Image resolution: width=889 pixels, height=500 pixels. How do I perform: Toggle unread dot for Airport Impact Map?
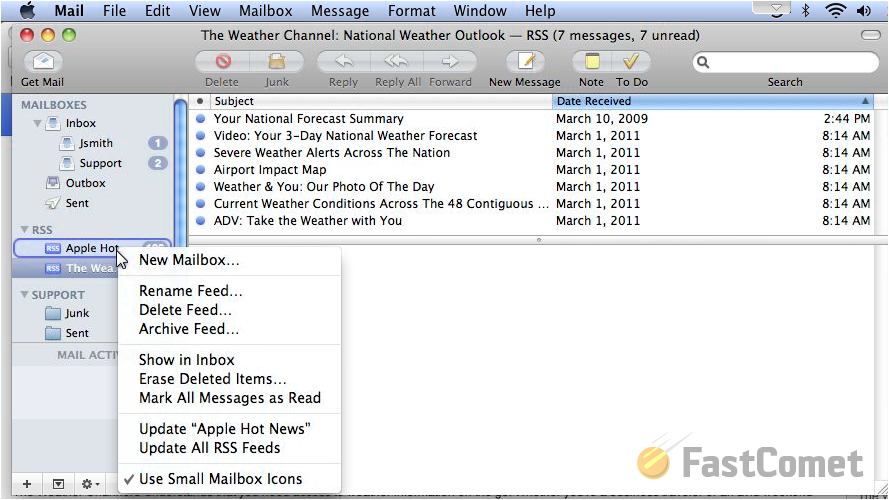[200, 170]
